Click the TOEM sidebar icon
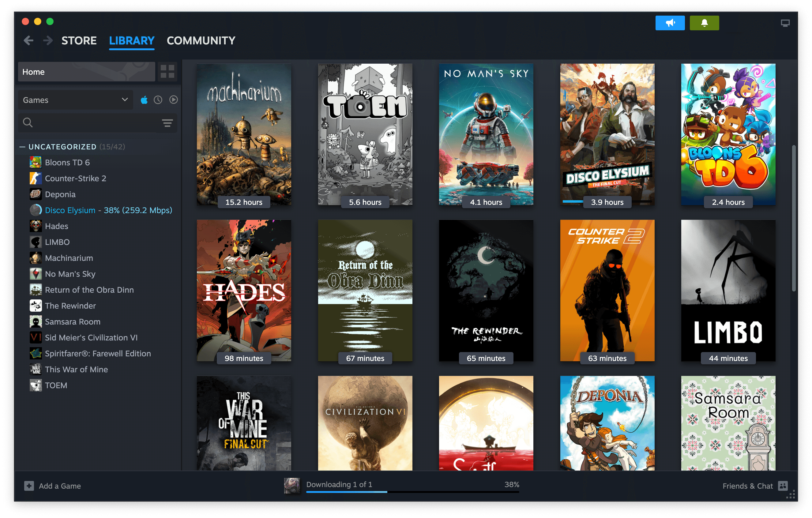Image resolution: width=812 pixels, height=518 pixels. (x=36, y=385)
